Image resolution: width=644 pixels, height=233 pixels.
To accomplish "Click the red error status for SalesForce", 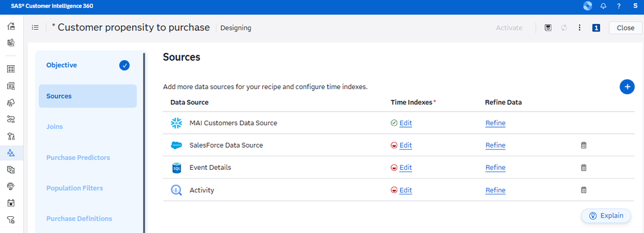I will 395,145.
